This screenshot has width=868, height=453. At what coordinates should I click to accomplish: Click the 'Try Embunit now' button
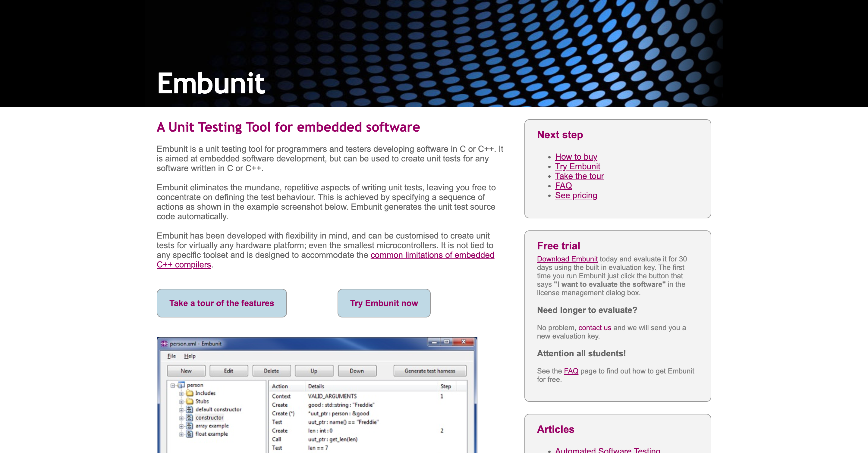(x=384, y=303)
